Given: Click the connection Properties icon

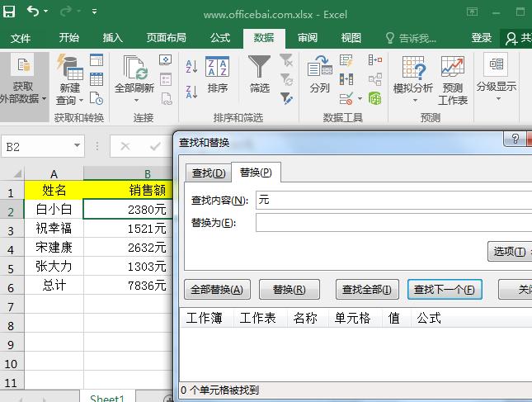Looking at the screenshot, I should pyautogui.click(x=166, y=79).
